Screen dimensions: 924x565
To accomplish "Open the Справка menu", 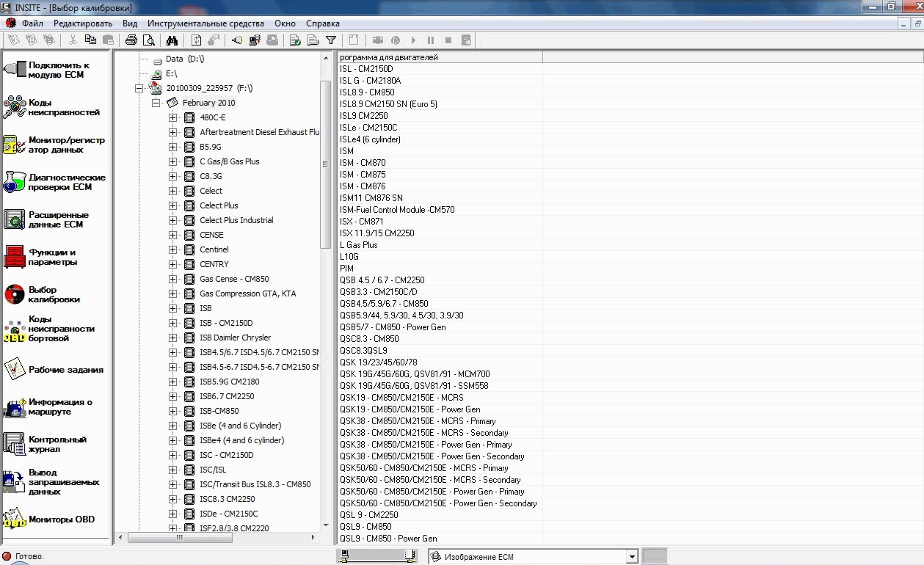I will [323, 23].
